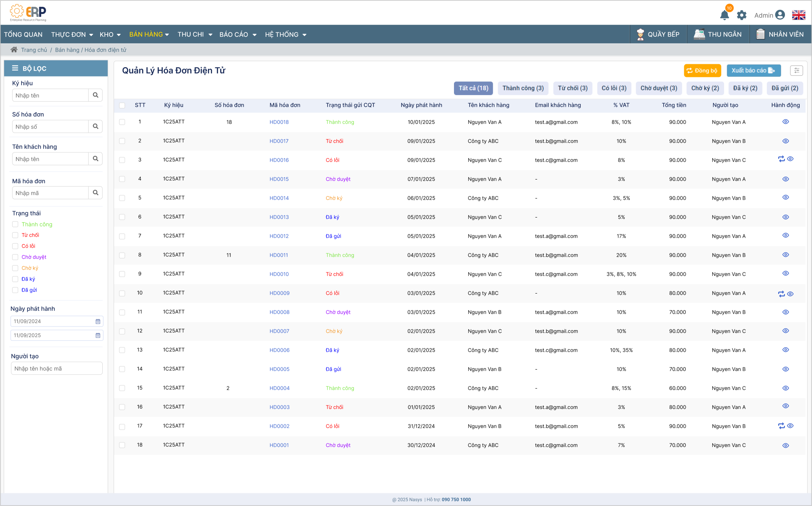Image resolution: width=812 pixels, height=506 pixels.
Task: Tick the Chờ duyệt status filter checkbox
Action: click(15, 257)
